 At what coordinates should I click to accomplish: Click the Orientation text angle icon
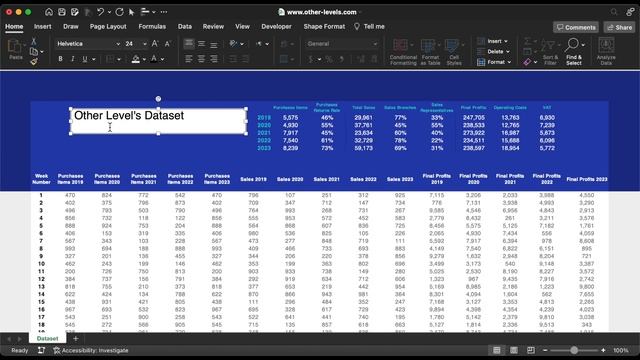point(233,44)
